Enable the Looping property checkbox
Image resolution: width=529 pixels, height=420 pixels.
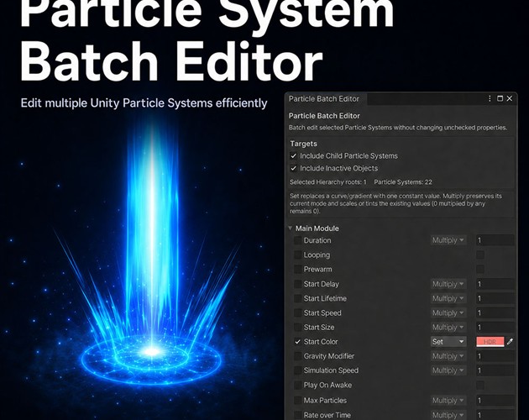(297, 255)
